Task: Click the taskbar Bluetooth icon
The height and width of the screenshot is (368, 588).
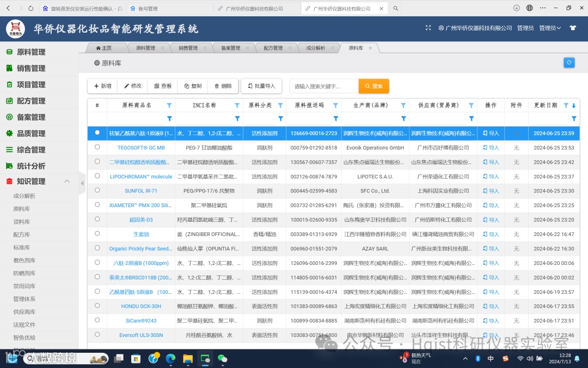Action: click(x=478, y=358)
